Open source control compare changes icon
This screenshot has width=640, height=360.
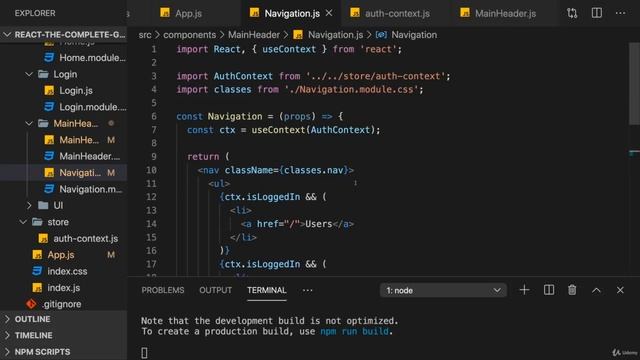(x=572, y=13)
